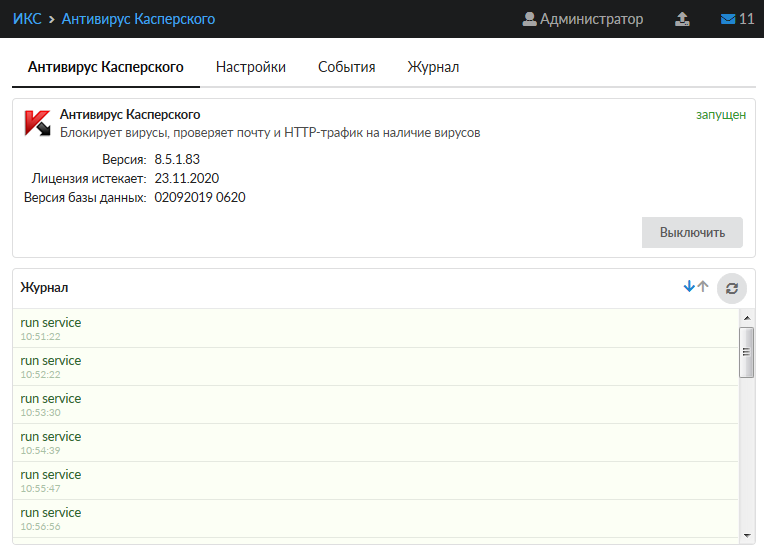
Task: Open the События tab
Action: click(346, 67)
